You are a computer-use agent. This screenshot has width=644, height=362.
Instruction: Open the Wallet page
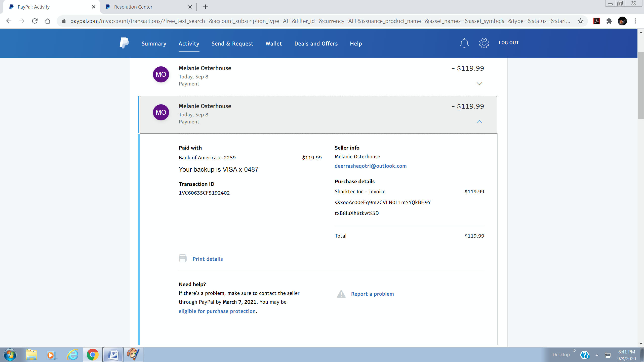pyautogui.click(x=274, y=43)
